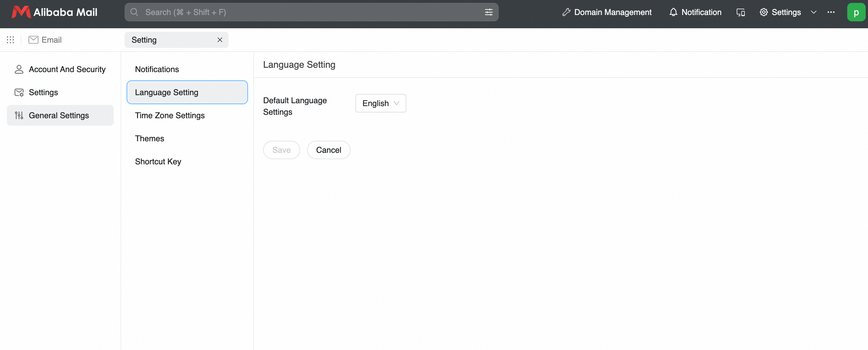The height and width of the screenshot is (350, 868).
Task: Click the Alibaba Mail logo
Action: (x=55, y=12)
